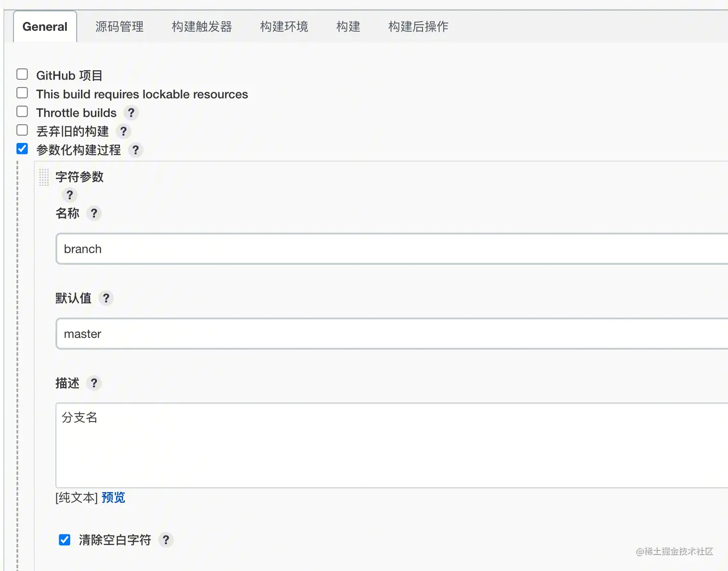Click the 名称 input containing branch
728x571 pixels.
pos(392,249)
